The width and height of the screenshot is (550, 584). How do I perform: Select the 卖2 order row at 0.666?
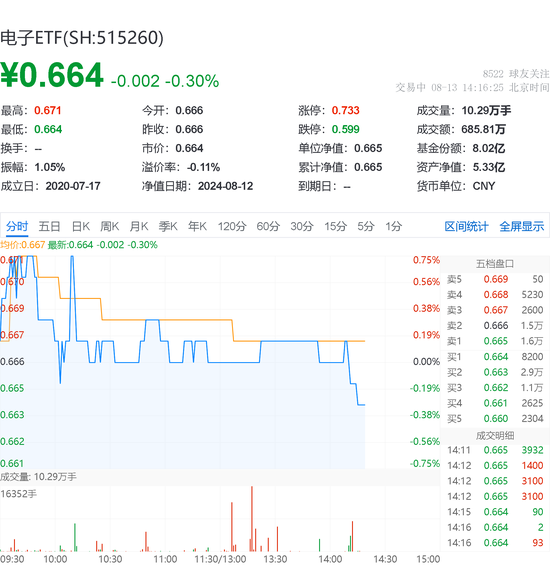(495, 326)
